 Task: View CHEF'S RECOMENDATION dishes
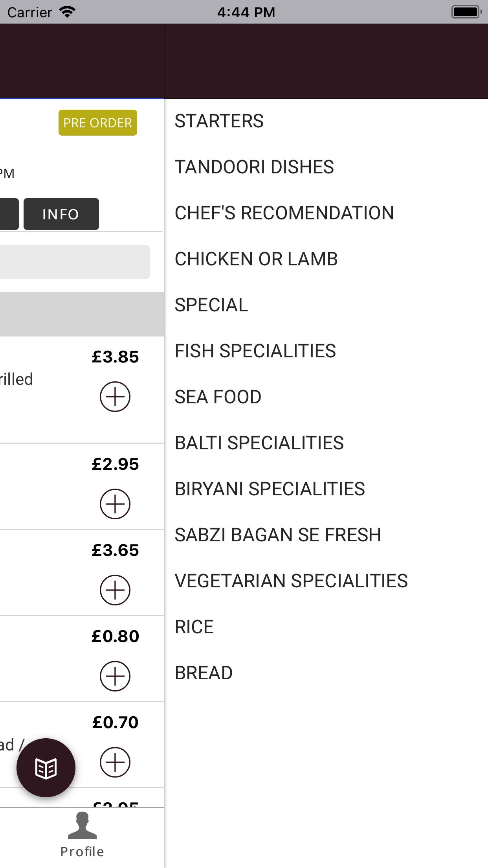[284, 213]
